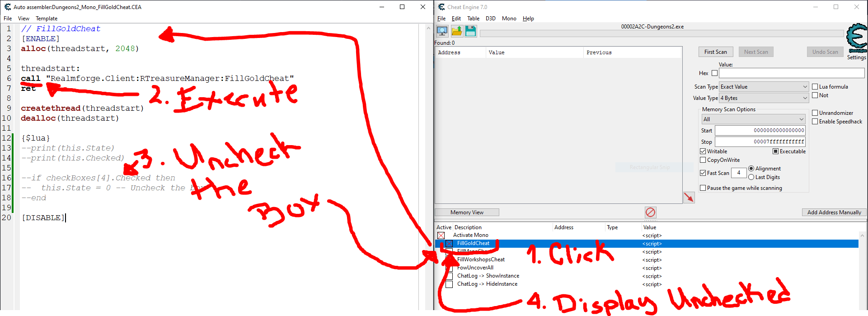Image resolution: width=868 pixels, height=316 pixels.
Task: Open the Template menu in Auto assembler
Action: click(47, 19)
